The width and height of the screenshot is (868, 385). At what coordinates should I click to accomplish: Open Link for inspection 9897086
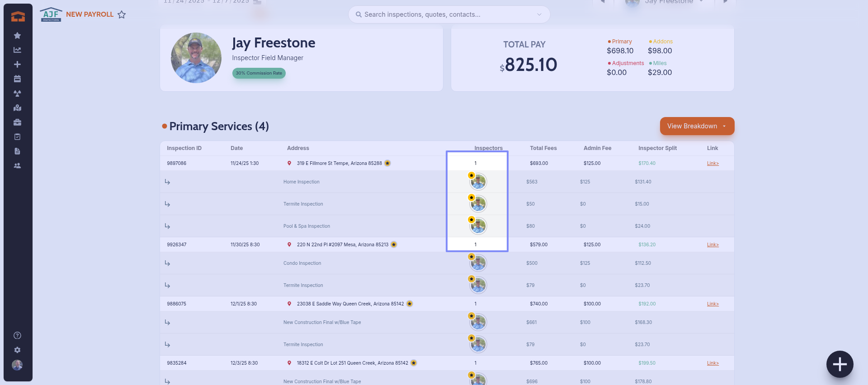pos(712,164)
